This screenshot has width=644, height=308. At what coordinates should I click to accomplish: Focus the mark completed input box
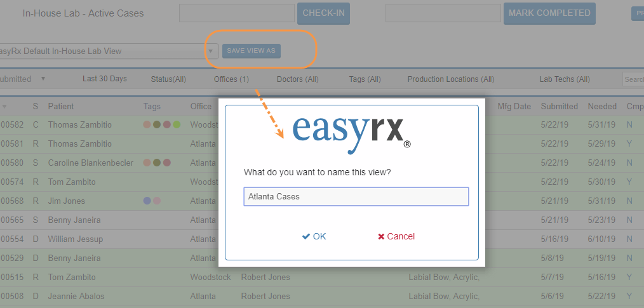point(443,13)
